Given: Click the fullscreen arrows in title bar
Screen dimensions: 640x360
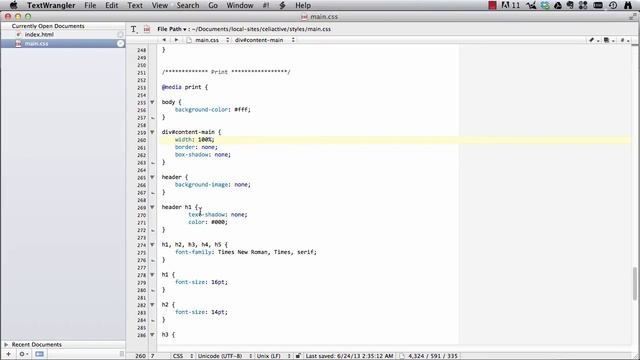Looking at the screenshot, I should click(x=633, y=17).
